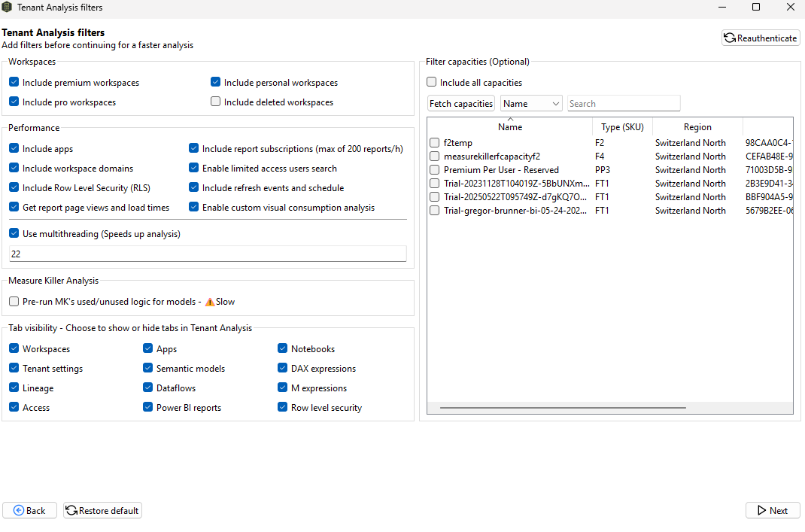Toggle Apps tab visibility checkbox

point(148,348)
